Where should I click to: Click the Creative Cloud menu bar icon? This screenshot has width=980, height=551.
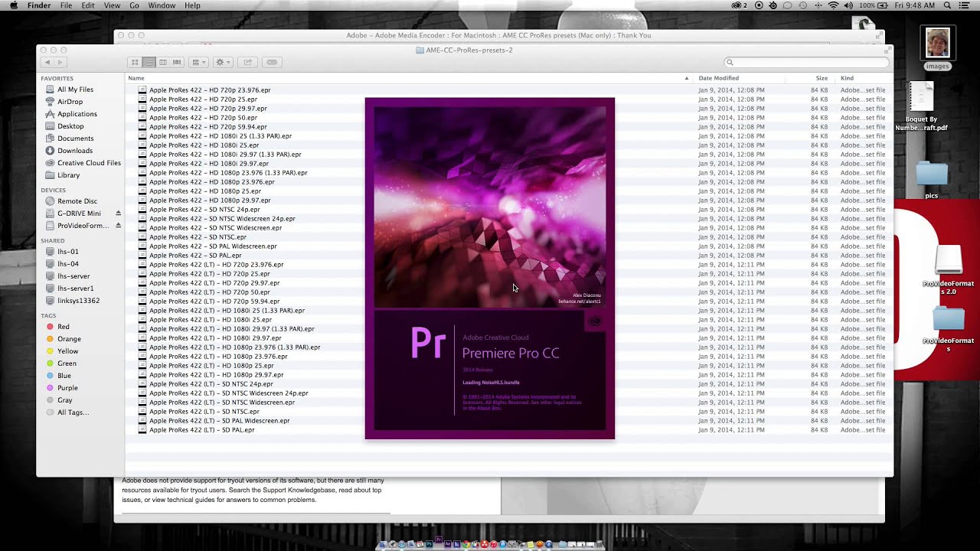[x=739, y=5]
